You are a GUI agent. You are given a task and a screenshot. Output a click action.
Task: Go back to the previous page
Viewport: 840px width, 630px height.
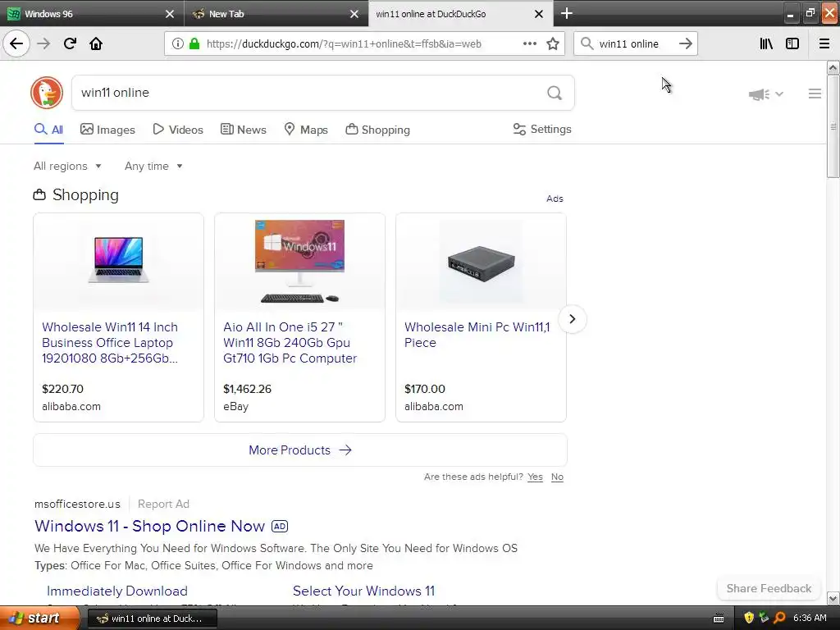16,43
